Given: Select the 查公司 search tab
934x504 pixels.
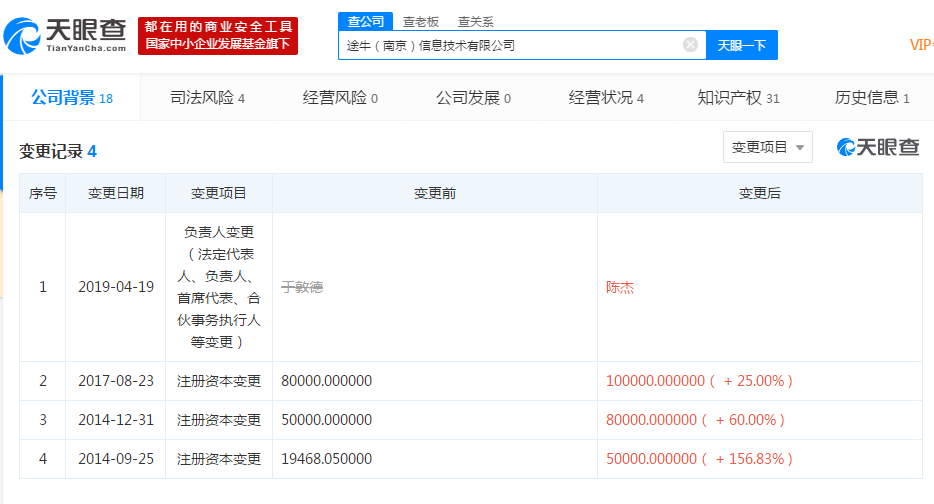Looking at the screenshot, I should [x=365, y=21].
